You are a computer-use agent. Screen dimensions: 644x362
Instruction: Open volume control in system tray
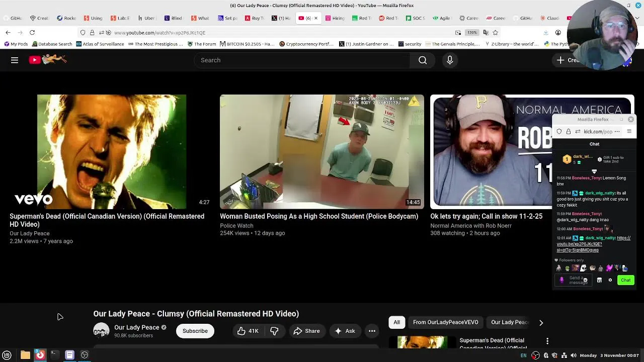[573, 355]
